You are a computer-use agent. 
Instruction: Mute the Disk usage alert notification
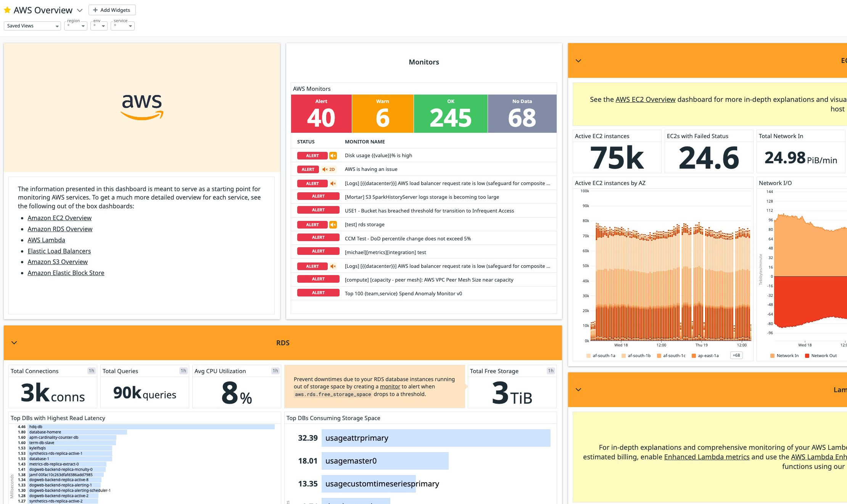click(332, 155)
